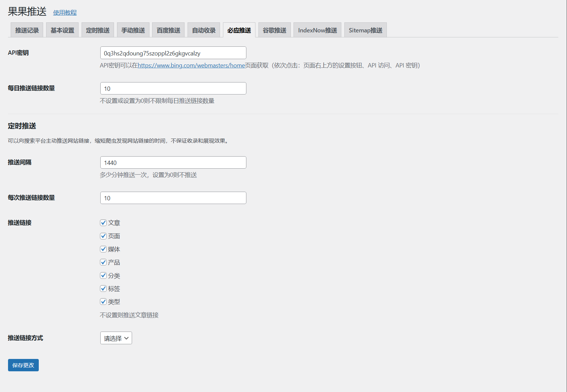
Task: Select the 定时推送 tab
Action: 98,30
